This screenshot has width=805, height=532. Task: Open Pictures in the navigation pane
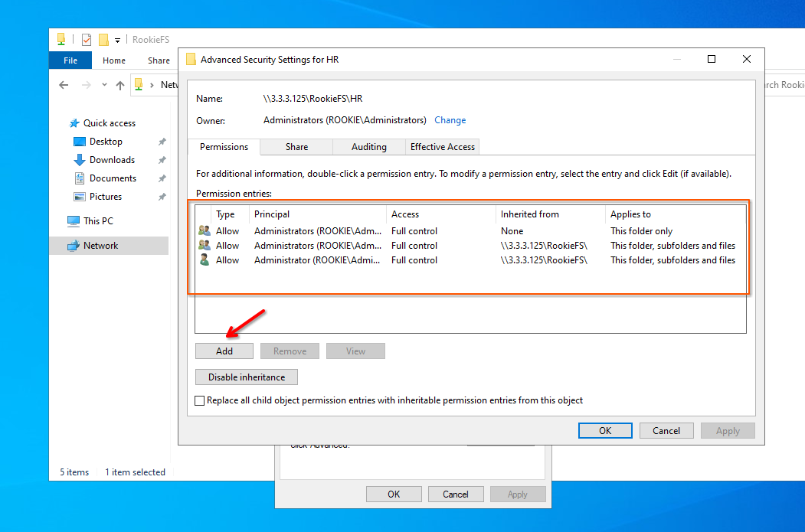pyautogui.click(x=105, y=197)
